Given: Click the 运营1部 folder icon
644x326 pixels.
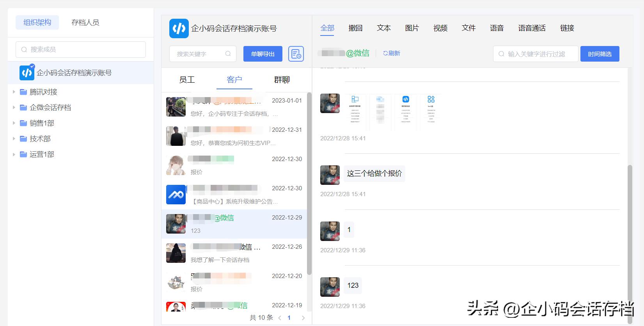Looking at the screenshot, I should coord(23,154).
